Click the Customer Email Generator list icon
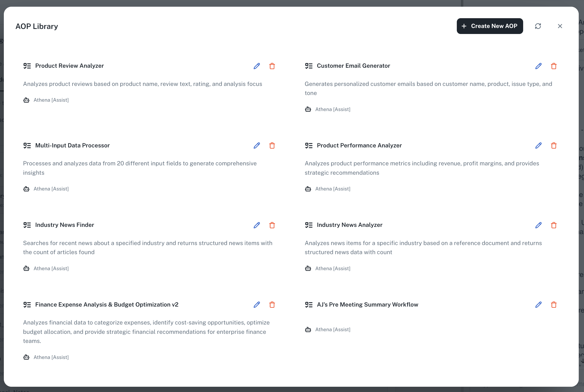Screen dimensions: 584x392 pyautogui.click(x=309, y=66)
